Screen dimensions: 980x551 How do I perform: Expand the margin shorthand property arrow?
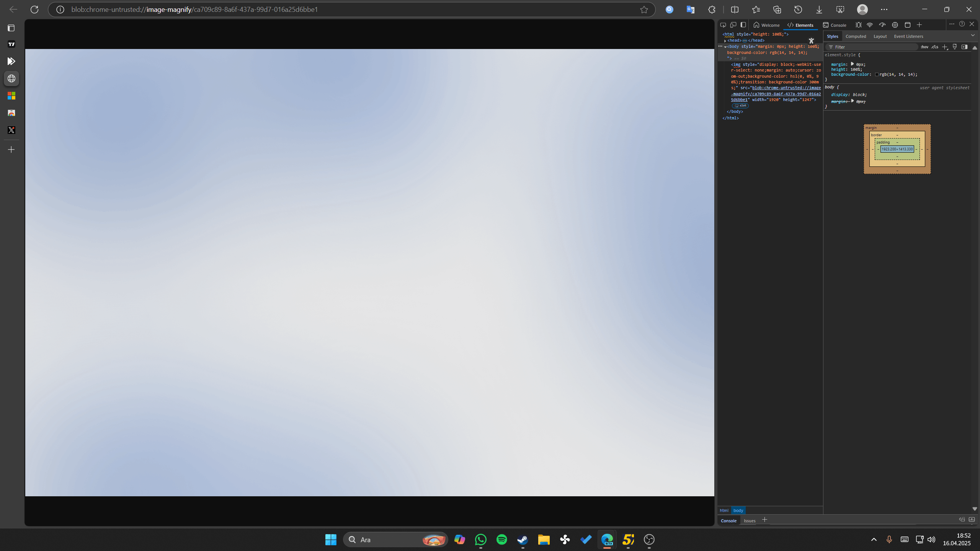[852, 64]
